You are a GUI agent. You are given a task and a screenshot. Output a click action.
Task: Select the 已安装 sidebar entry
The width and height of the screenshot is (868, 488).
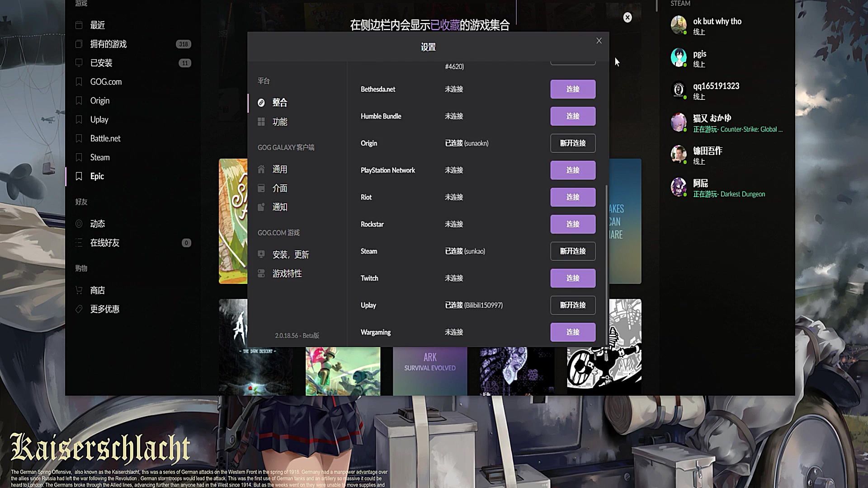133,63
